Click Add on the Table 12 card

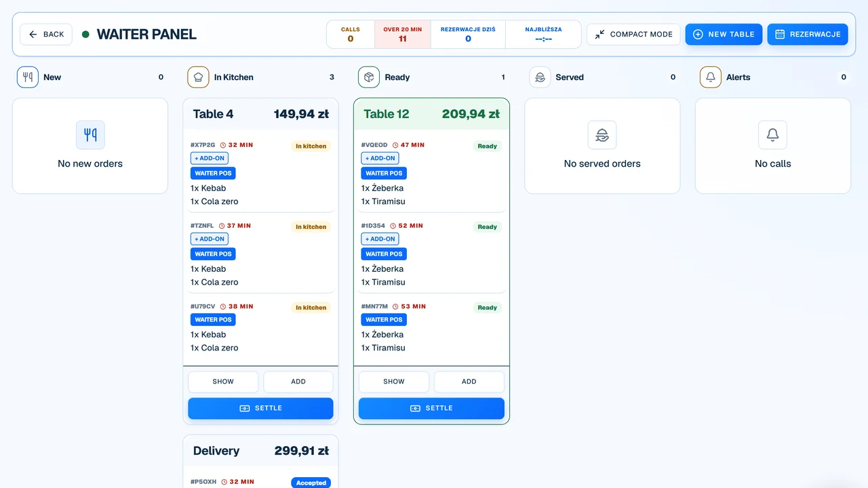coord(469,382)
